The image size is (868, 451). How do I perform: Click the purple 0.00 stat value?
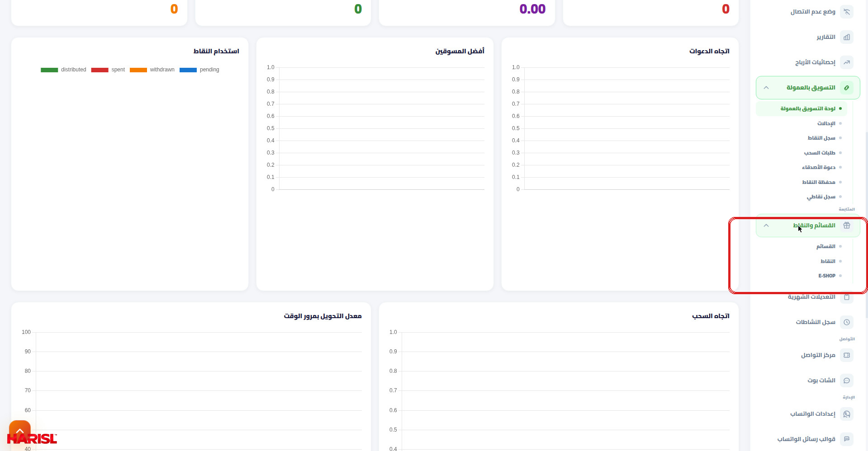(532, 9)
